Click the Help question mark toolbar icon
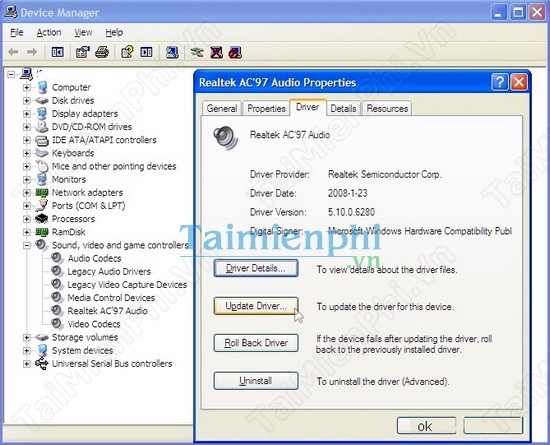Screen dimensions: 550x445 click(127, 52)
